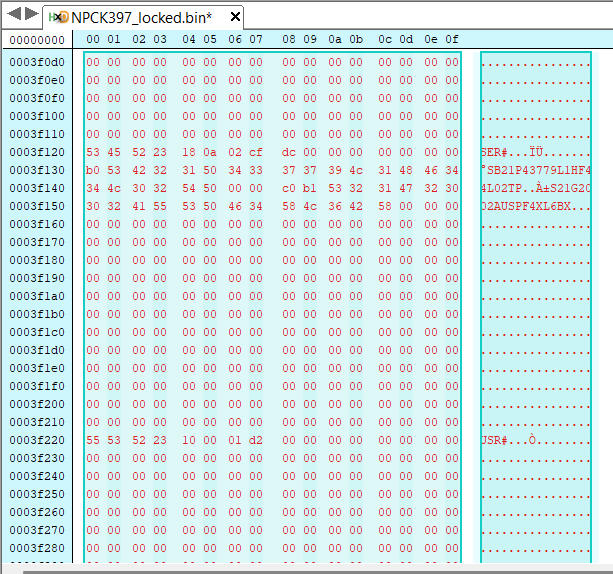Click the HxD file icon on the tab

[x=58, y=17]
